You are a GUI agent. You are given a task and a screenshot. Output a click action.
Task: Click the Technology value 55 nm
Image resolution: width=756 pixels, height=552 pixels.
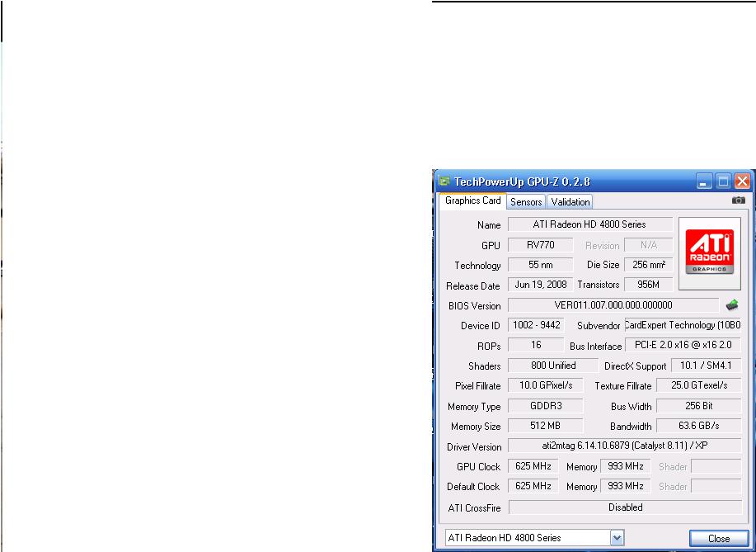pos(541,265)
